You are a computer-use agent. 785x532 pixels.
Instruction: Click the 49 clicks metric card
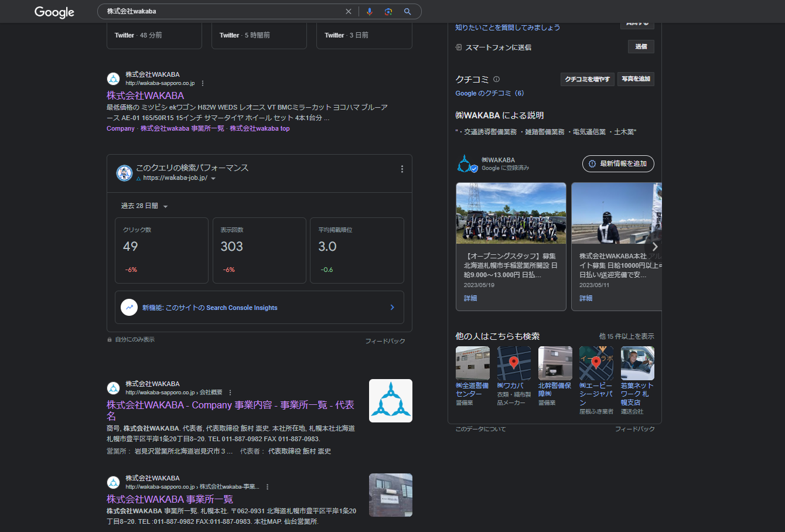[x=162, y=251]
